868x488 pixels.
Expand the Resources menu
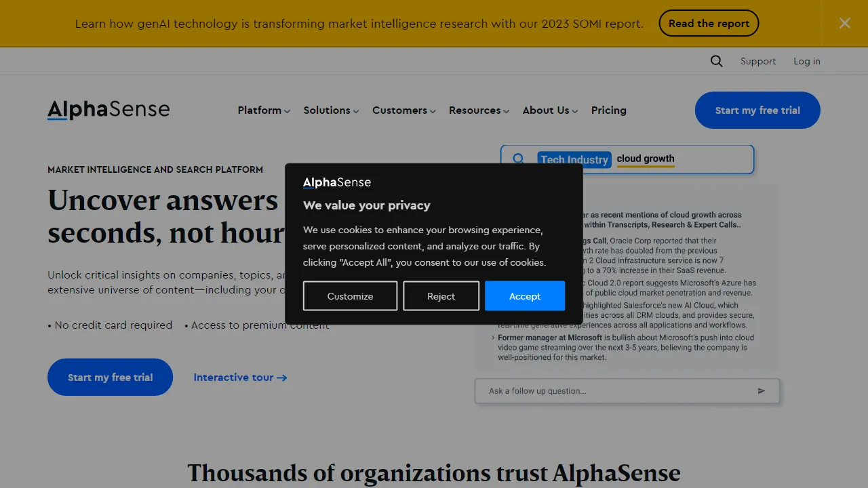tap(479, 110)
